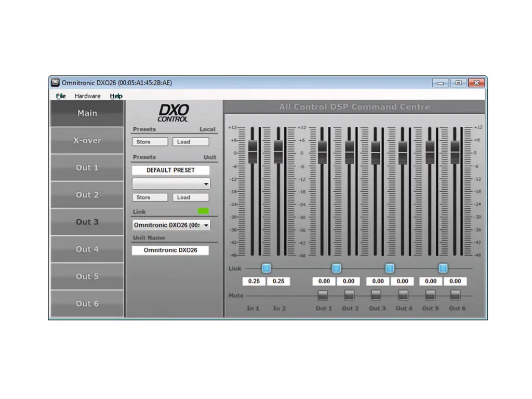This screenshot has width=532, height=399.
Task: Mute the Out 6 channel
Action: (455, 295)
